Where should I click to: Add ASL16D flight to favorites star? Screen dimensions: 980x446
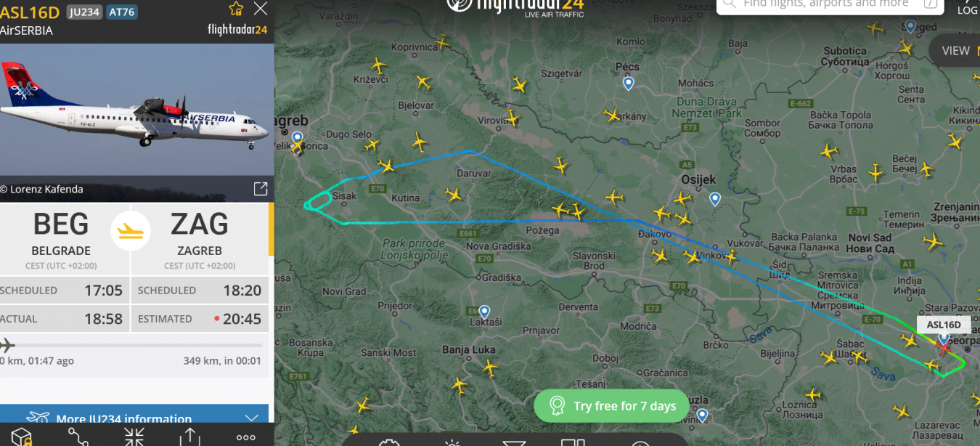(x=236, y=9)
